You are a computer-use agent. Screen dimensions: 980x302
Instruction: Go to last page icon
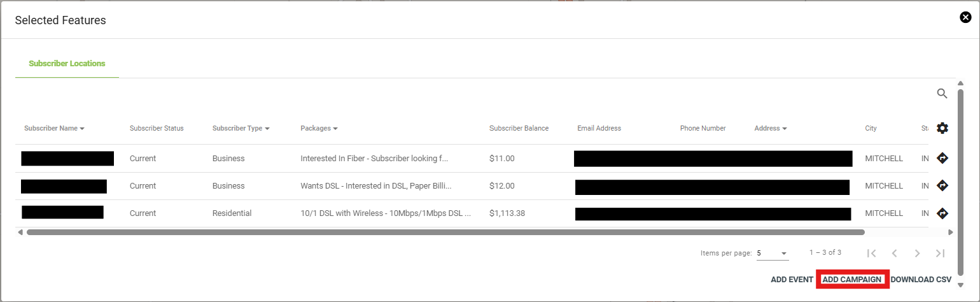940,253
